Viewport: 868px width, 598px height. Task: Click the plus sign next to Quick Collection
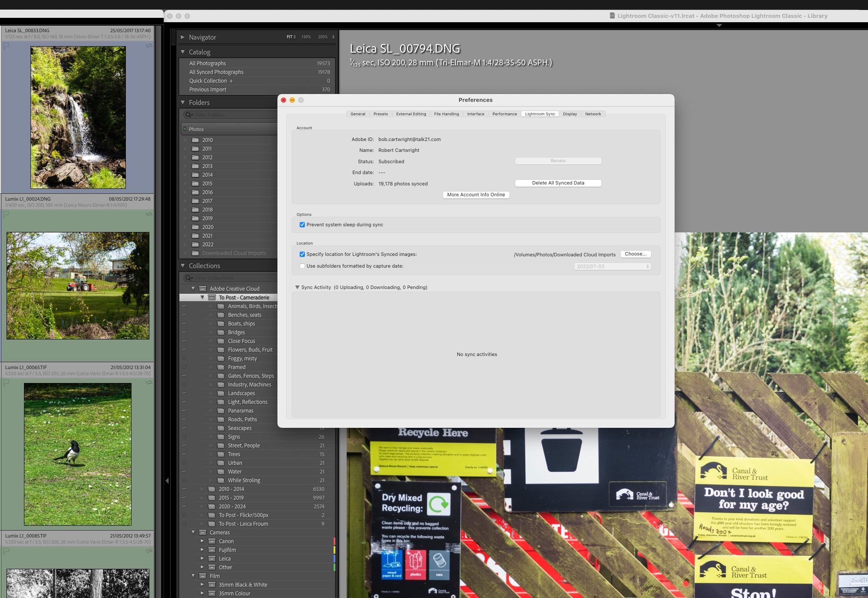(231, 81)
